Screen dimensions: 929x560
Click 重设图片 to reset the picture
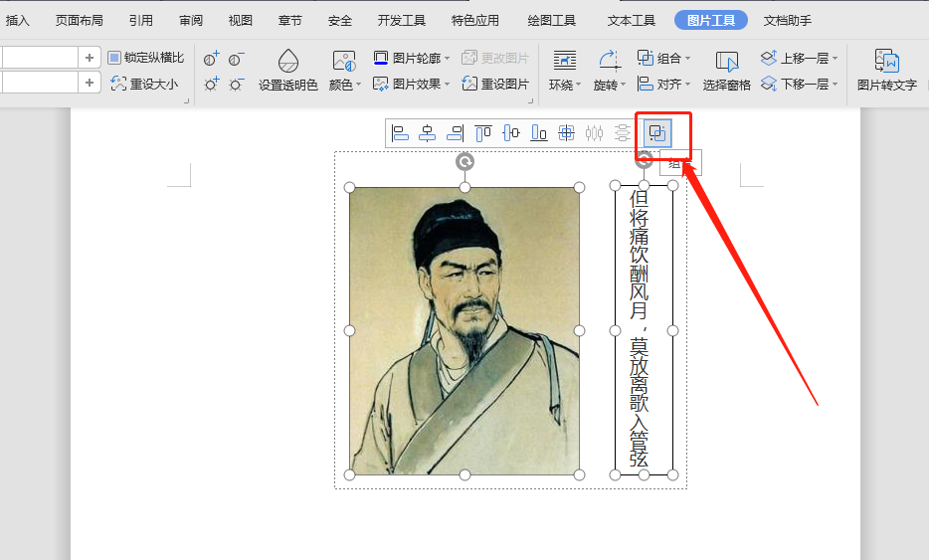click(x=495, y=85)
